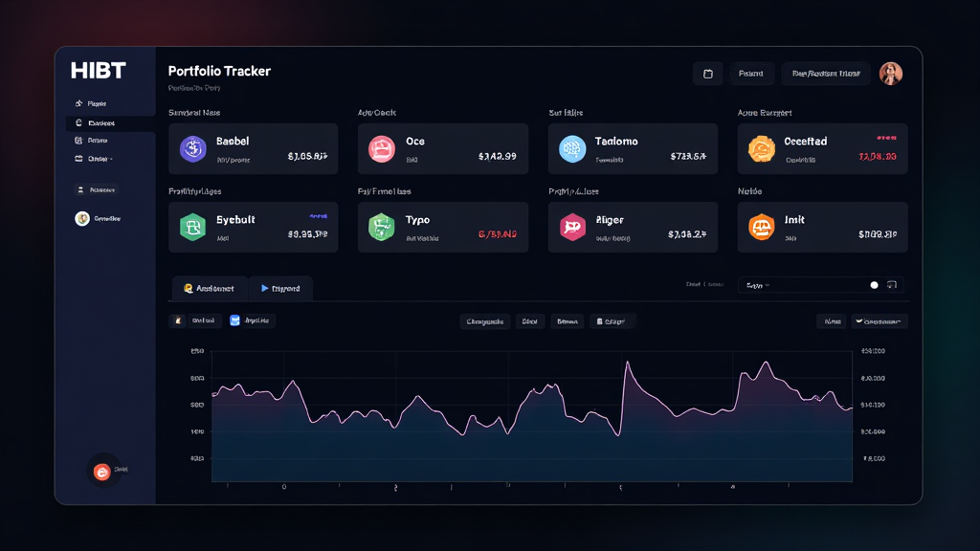Click the orange round icon at sidebar bottom
Viewport: 980px width, 551px height.
(x=101, y=471)
